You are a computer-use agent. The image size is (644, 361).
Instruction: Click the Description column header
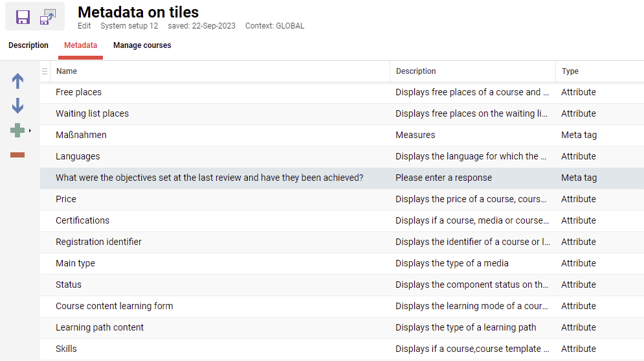pos(416,71)
